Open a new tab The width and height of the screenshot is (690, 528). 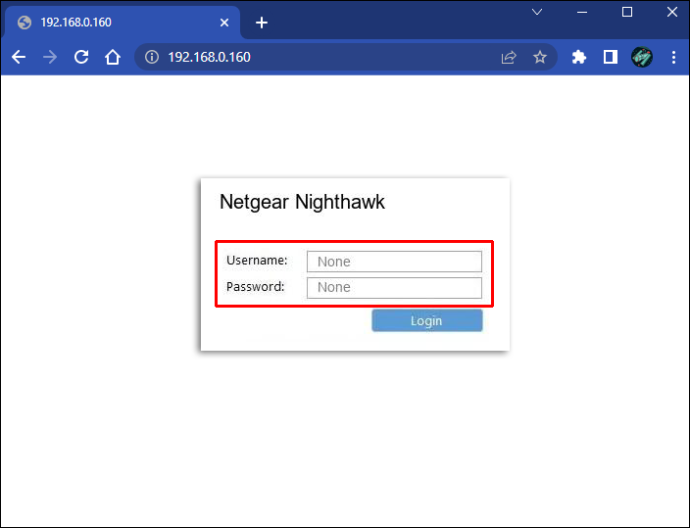click(x=262, y=22)
